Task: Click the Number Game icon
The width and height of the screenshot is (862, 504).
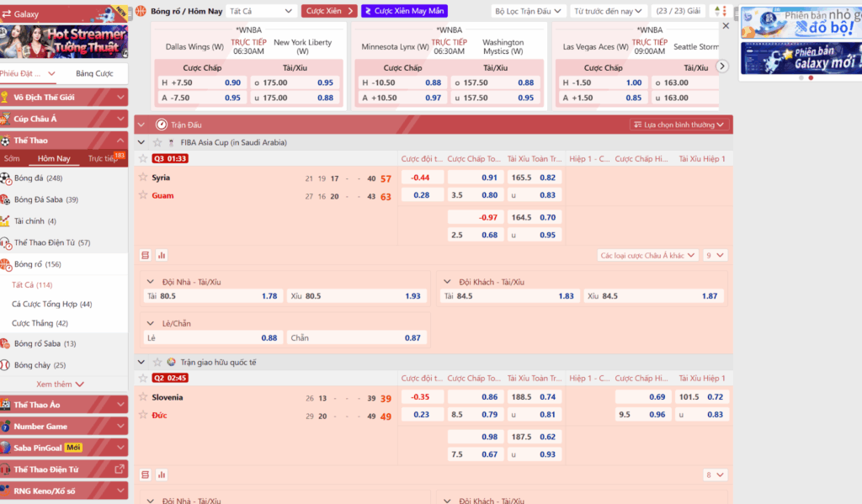Action: pos(5,426)
